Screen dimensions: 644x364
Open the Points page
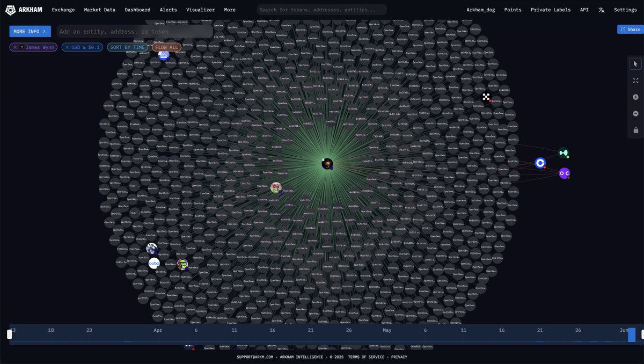[x=513, y=10]
